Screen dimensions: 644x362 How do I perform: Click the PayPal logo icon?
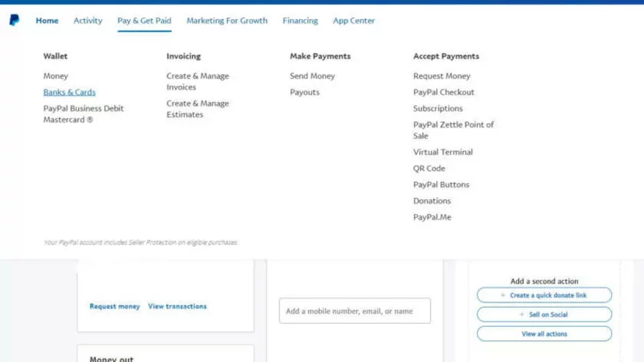[15, 20]
